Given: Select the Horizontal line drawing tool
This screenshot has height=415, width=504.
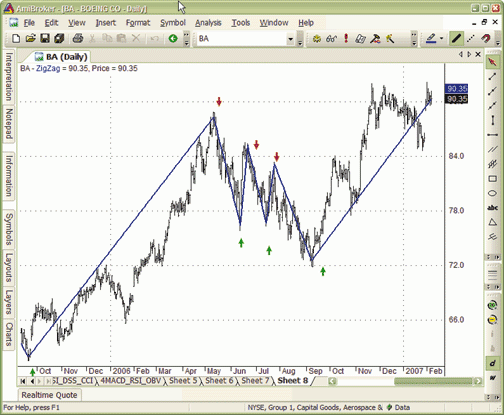Looking at the screenshot, I should coord(492,135).
